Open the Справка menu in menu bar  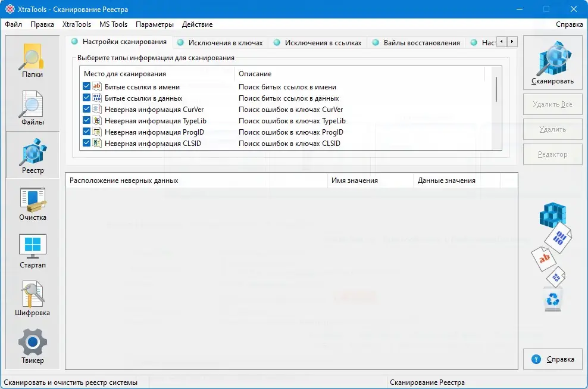pos(569,24)
